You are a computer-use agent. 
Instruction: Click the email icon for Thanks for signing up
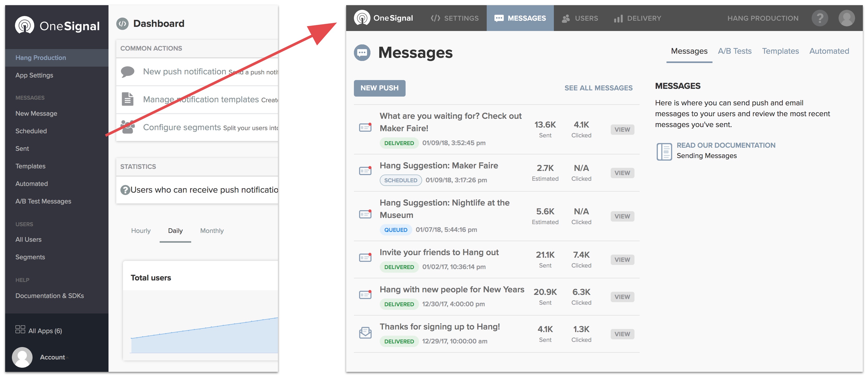coord(365,333)
